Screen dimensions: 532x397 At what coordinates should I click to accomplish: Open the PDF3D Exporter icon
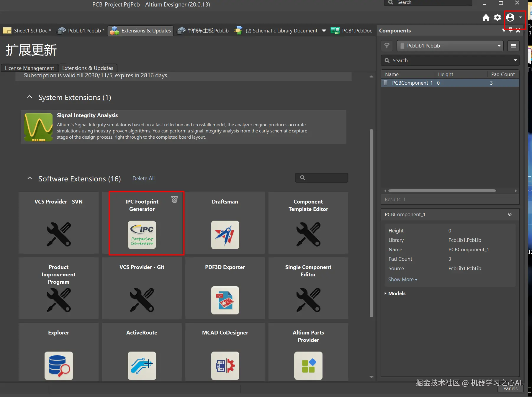(225, 300)
